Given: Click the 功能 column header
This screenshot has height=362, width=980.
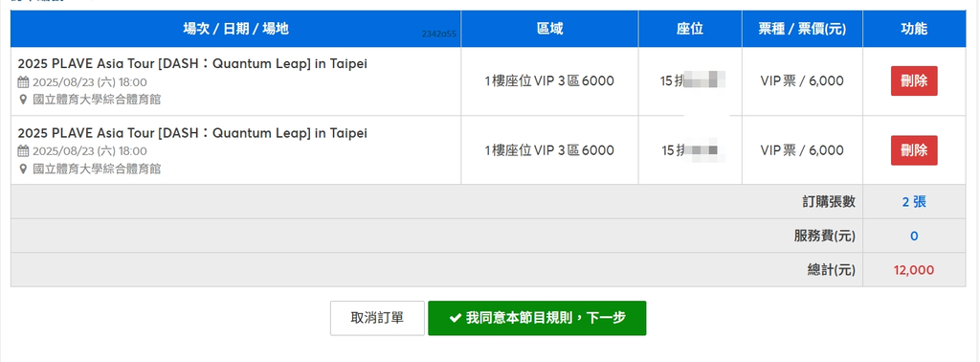Looking at the screenshot, I should pos(914,29).
